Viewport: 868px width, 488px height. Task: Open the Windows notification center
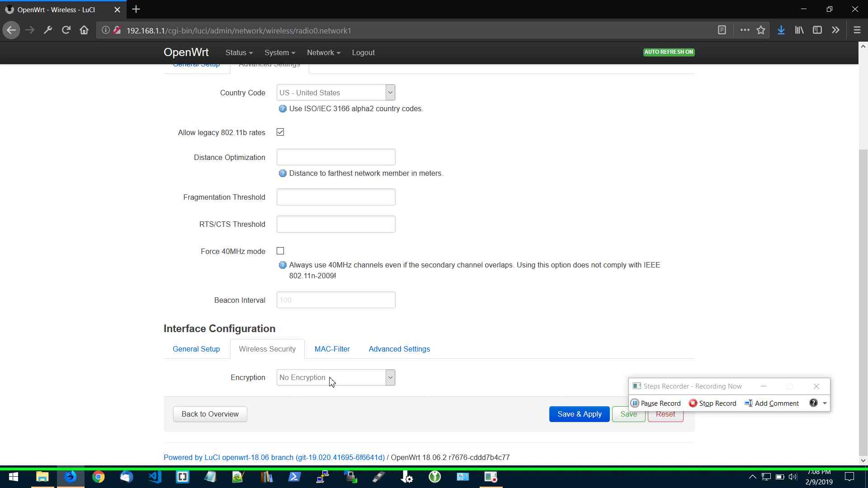(849, 477)
